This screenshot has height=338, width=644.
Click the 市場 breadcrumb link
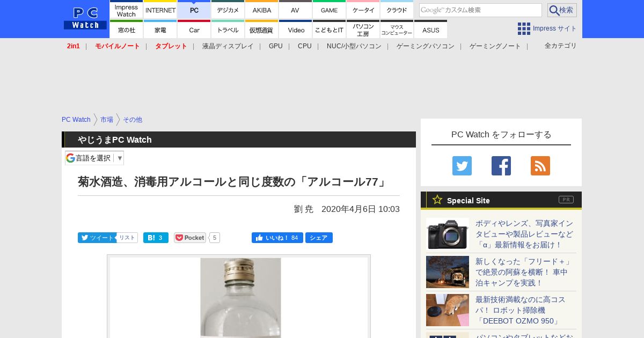pyautogui.click(x=107, y=120)
